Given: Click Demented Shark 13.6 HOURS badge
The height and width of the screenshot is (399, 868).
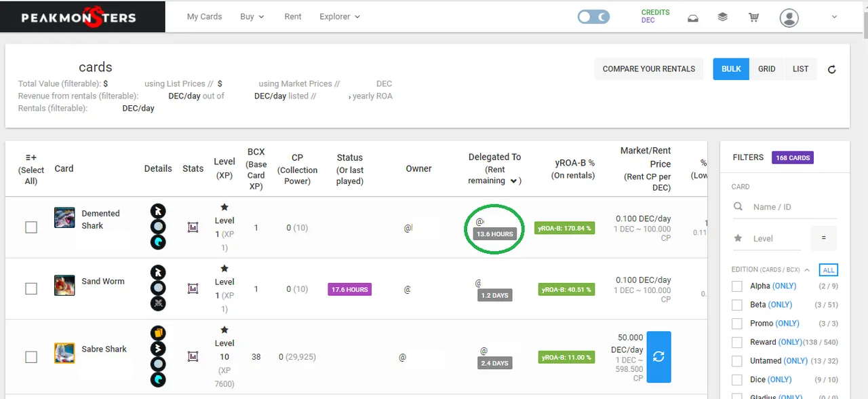Looking at the screenshot, I should [494, 234].
